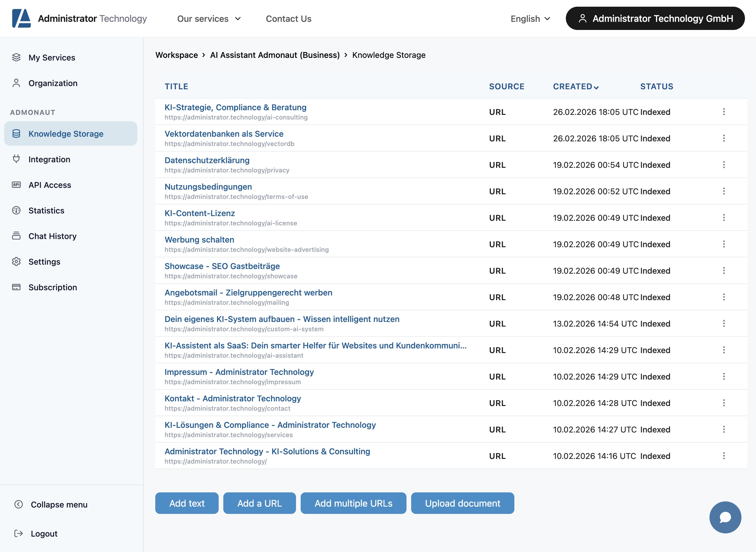View the Statistics panel

tap(46, 211)
